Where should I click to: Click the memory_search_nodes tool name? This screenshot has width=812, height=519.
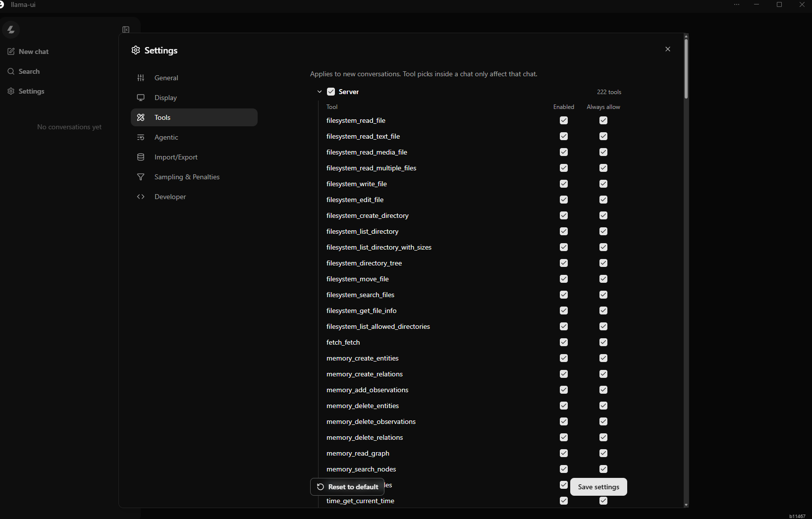(361, 469)
